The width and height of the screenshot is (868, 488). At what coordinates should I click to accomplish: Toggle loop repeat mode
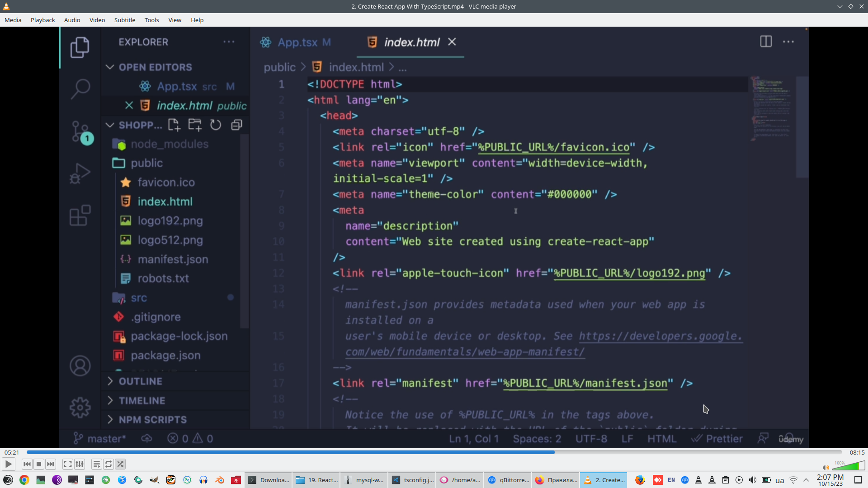[108, 464]
